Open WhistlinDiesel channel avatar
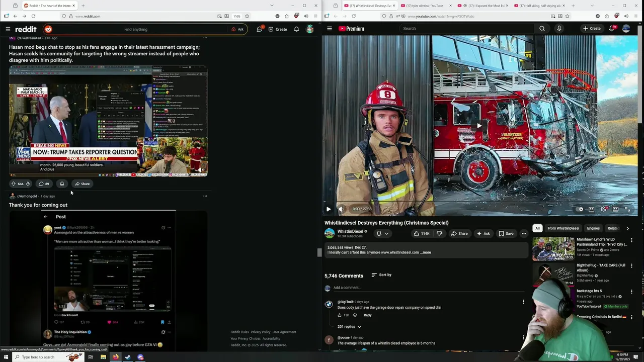This screenshot has width=644, height=362. click(x=330, y=233)
